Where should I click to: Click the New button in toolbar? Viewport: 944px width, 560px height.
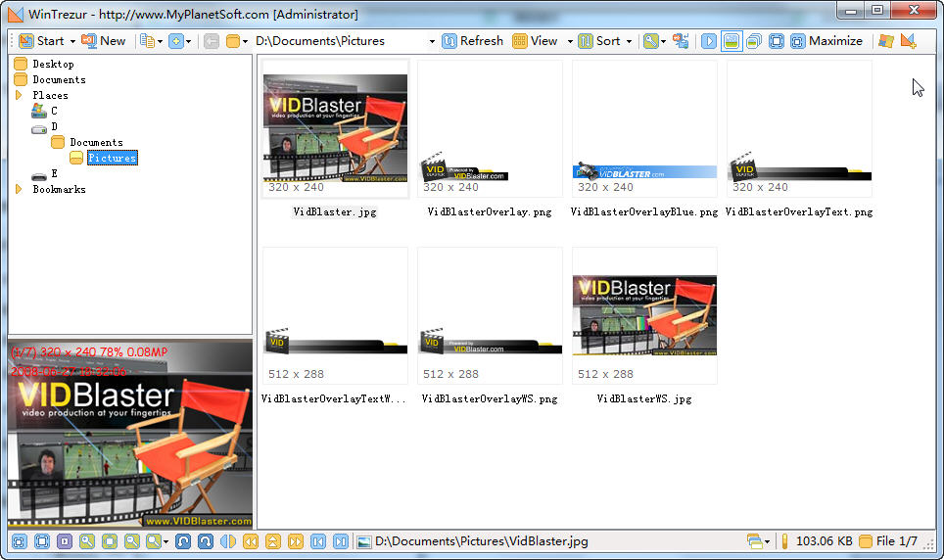click(x=104, y=41)
